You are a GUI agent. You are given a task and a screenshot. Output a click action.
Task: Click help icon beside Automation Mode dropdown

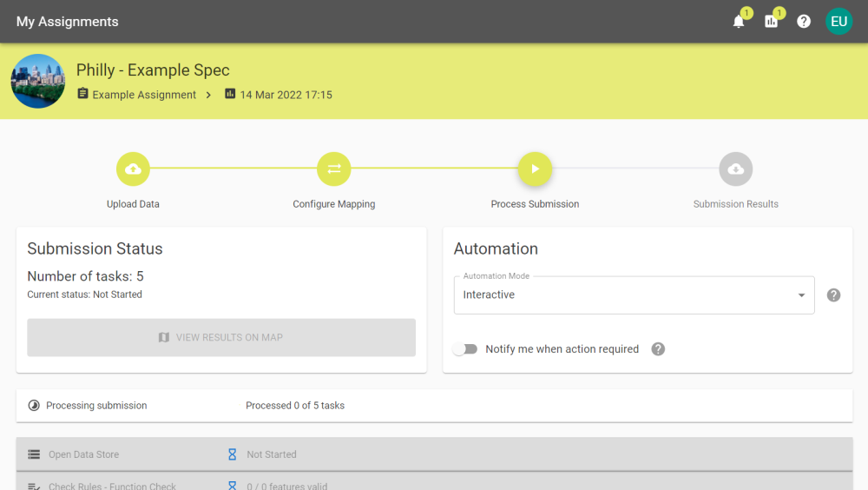(833, 295)
